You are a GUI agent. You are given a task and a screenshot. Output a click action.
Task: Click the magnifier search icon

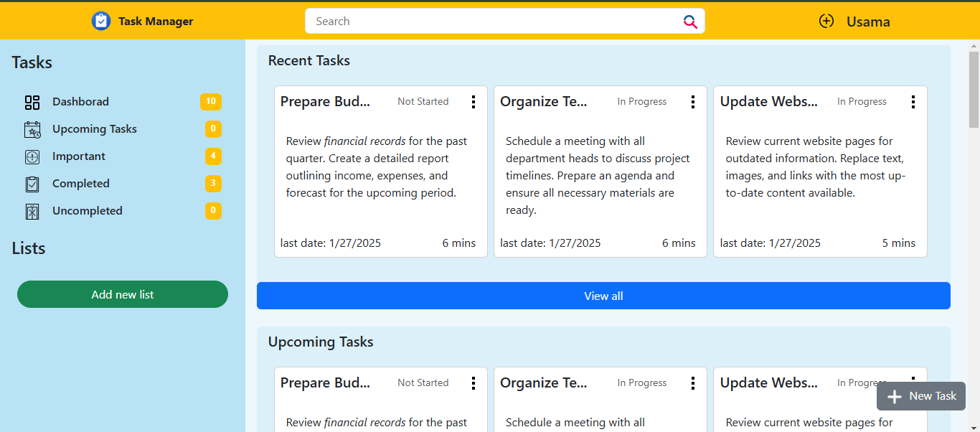coord(690,22)
